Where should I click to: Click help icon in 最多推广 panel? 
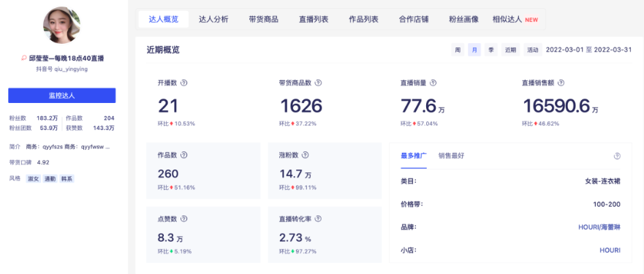point(617,156)
